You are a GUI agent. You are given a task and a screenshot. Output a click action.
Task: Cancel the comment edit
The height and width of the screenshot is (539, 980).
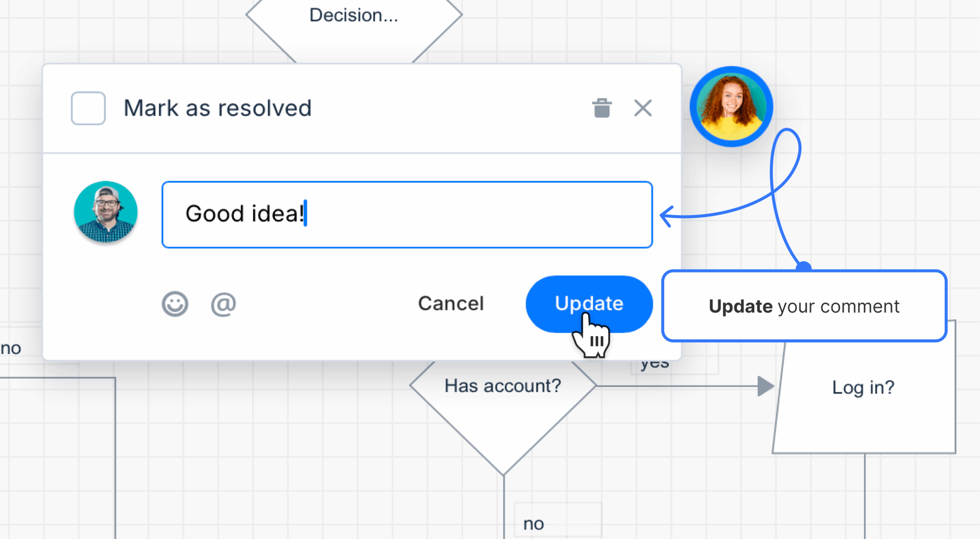pyautogui.click(x=451, y=303)
